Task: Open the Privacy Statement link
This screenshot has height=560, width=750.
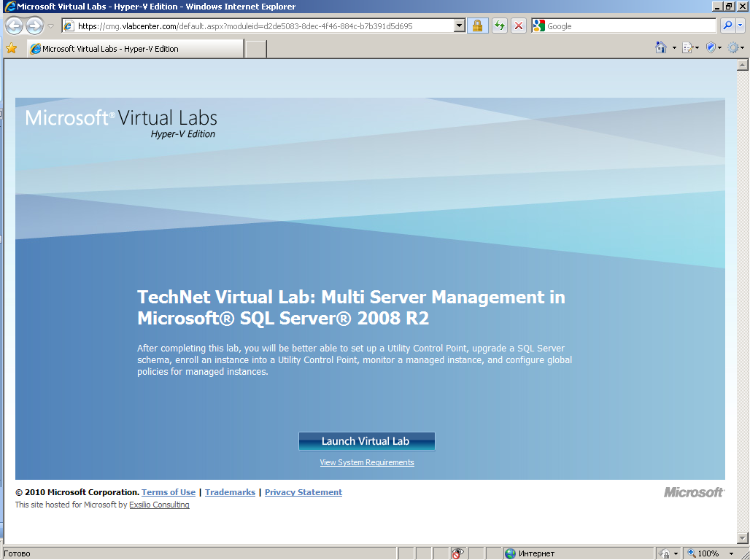Action: (304, 492)
